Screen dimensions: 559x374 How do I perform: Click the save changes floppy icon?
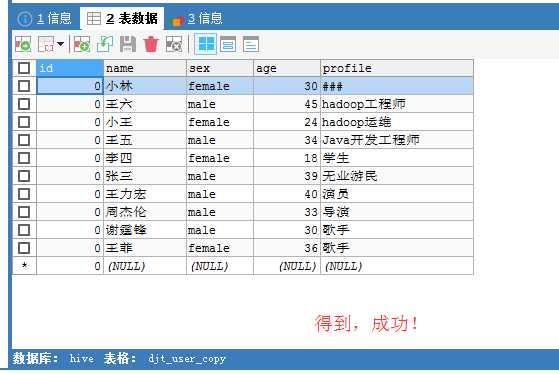[x=128, y=45]
